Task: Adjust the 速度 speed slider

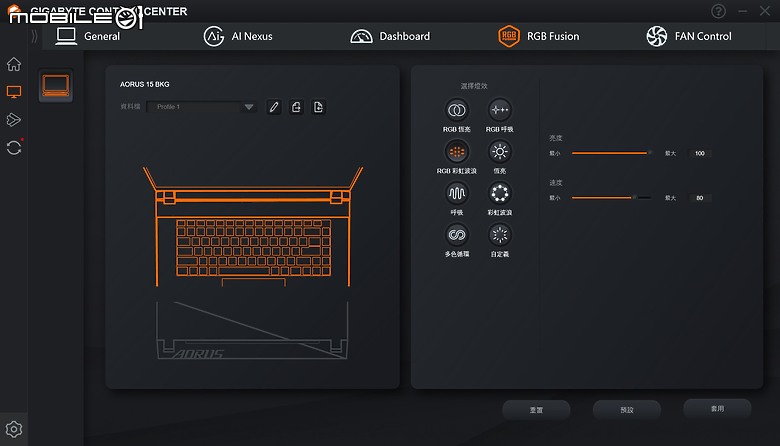Action: pos(611,198)
